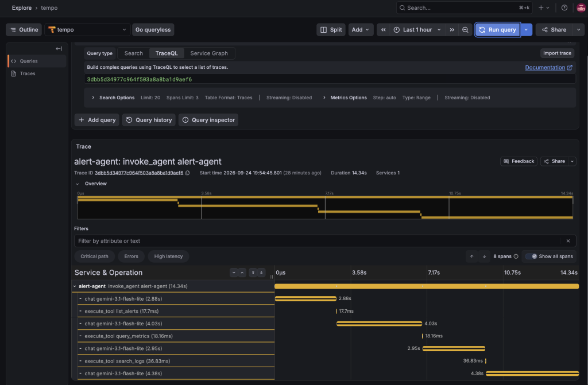Switch to Service Graph tab
The height and width of the screenshot is (385, 588).
[209, 53]
